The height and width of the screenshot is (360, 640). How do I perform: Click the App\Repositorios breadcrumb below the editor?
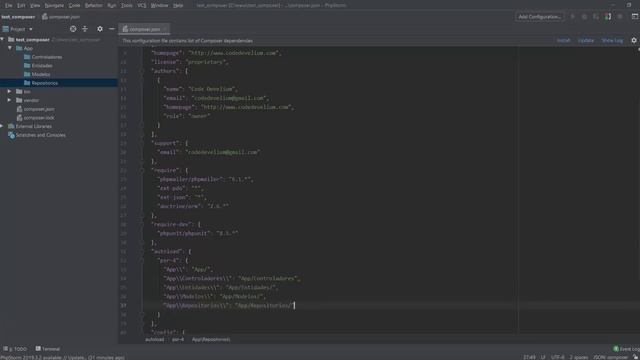[211, 339]
